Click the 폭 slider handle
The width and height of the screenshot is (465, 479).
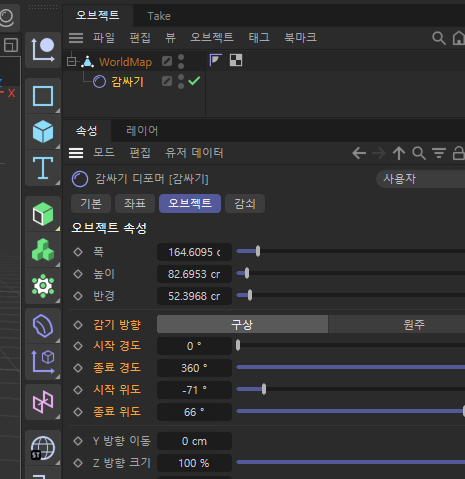click(258, 251)
